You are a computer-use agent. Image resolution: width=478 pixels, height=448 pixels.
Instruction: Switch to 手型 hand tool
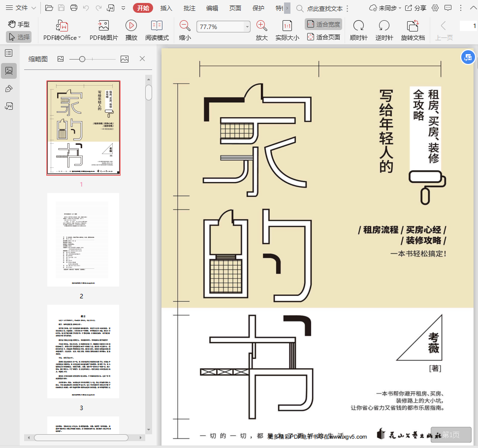pos(19,24)
